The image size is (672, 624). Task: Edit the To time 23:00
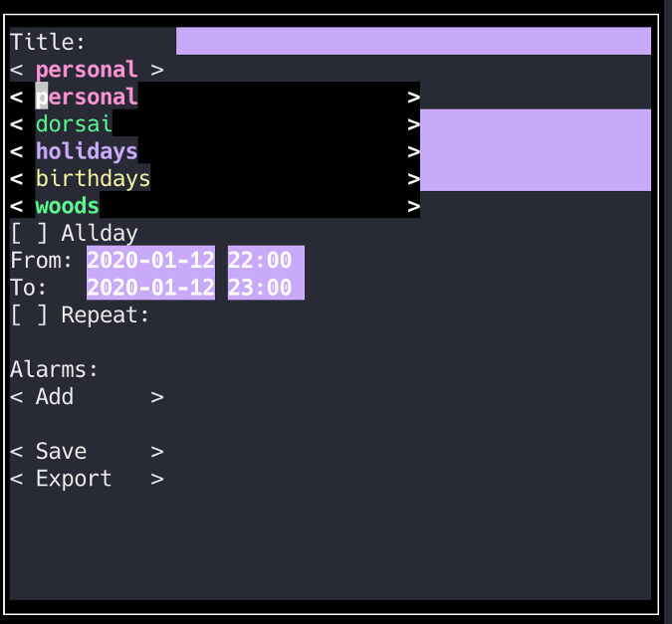(x=260, y=289)
